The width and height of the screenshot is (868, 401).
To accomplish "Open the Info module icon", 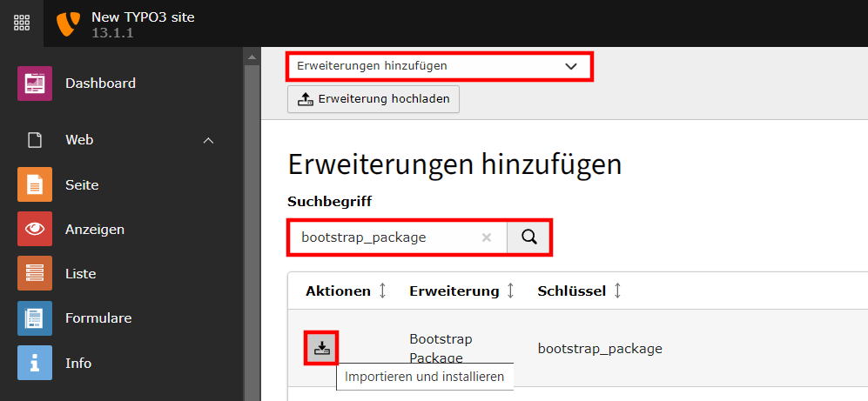I will coord(35,363).
